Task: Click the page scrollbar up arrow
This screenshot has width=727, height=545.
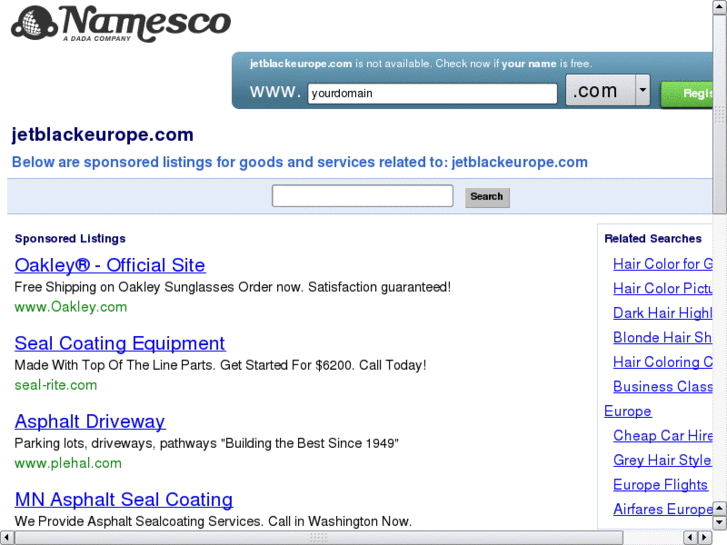Action: coord(720,6)
